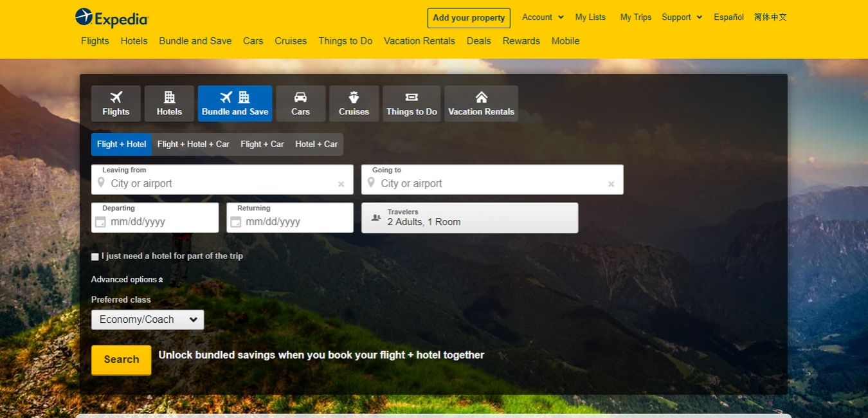Click the Departing date field
Image resolution: width=868 pixels, height=418 pixels.
click(x=155, y=218)
